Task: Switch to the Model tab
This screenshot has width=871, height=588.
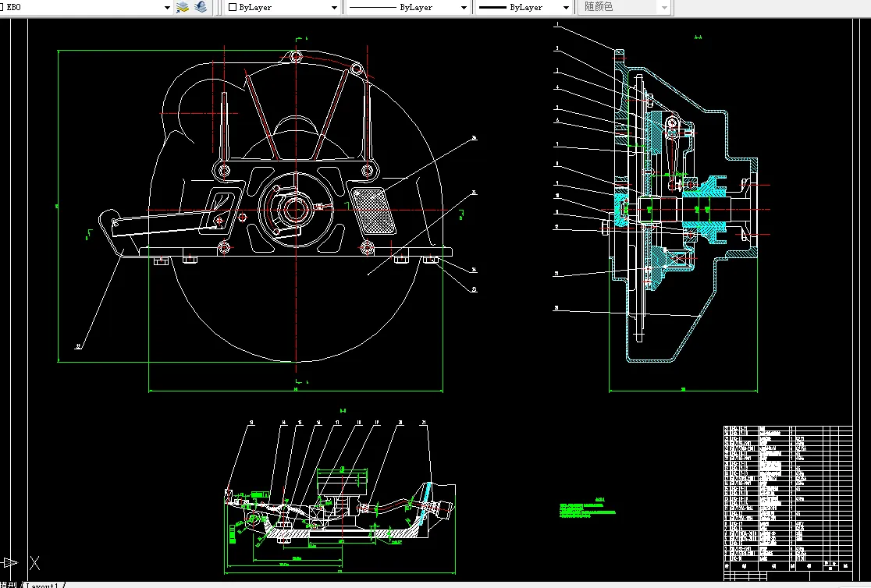Action: [x=8, y=584]
